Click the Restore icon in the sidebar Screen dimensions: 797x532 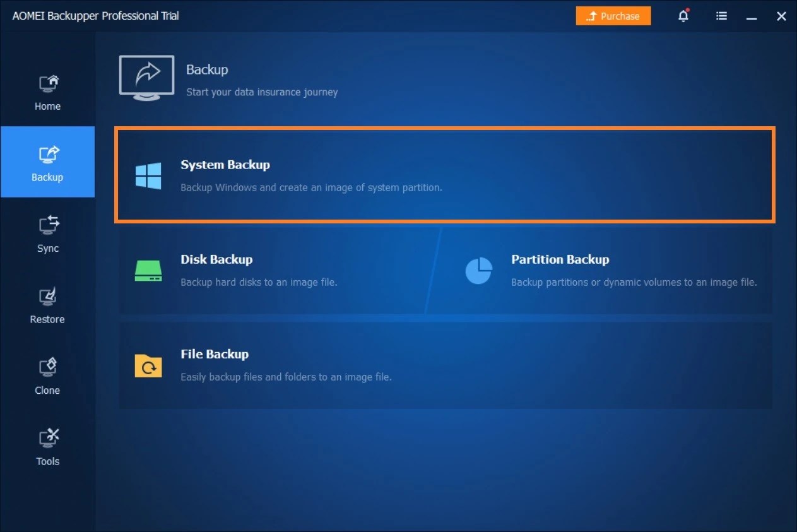[47, 296]
